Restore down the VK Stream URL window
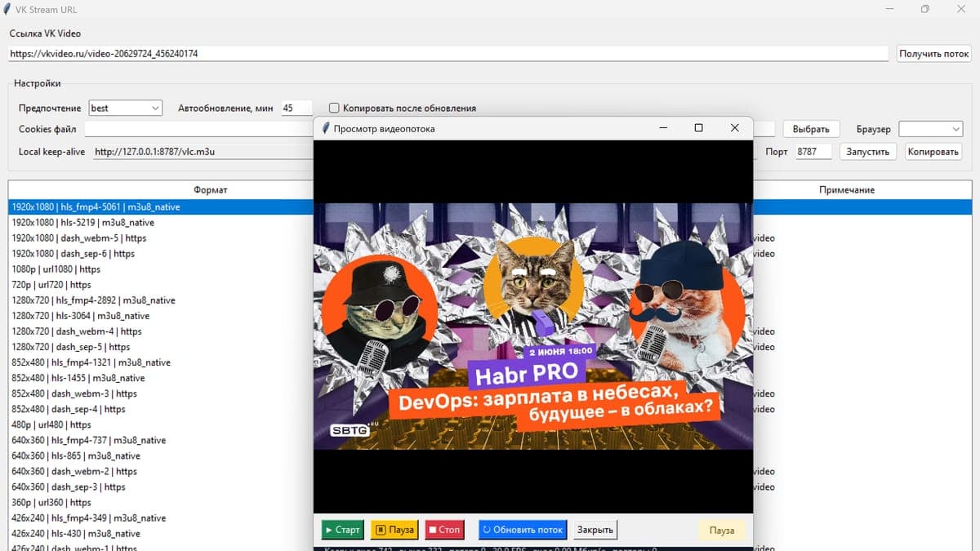 [924, 9]
